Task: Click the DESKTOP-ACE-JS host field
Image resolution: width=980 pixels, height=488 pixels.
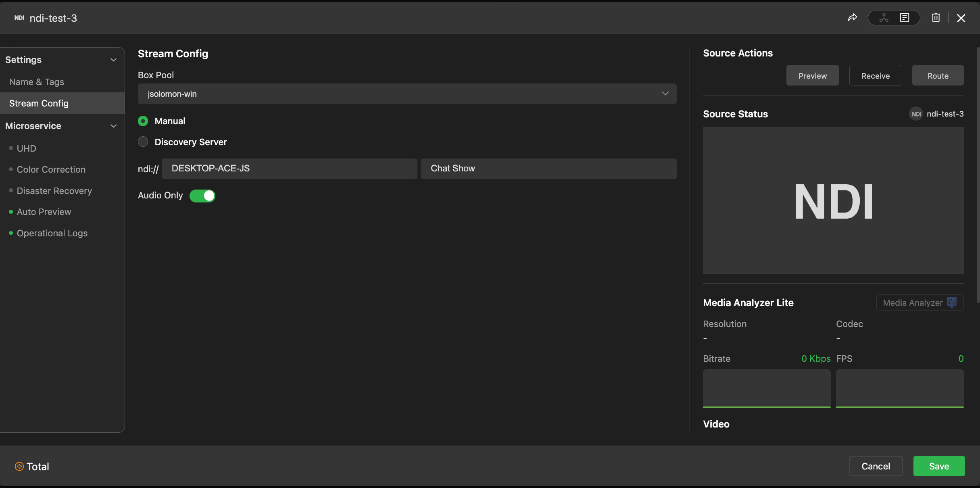Action: click(x=290, y=169)
